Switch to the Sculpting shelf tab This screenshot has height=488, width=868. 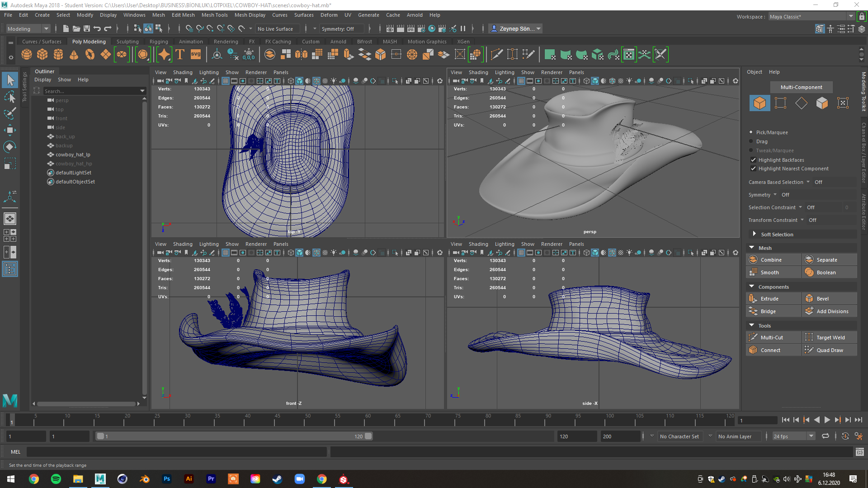[127, 42]
